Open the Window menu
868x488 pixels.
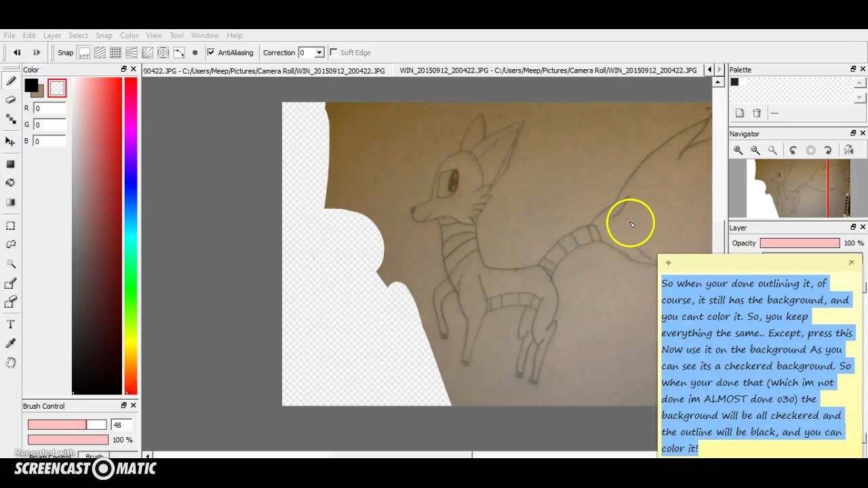(205, 35)
